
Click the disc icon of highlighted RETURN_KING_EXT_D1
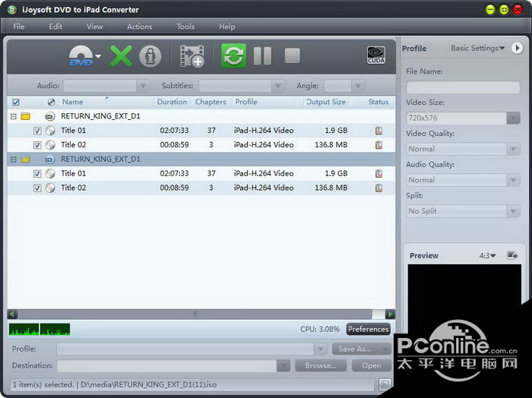[x=50, y=160]
